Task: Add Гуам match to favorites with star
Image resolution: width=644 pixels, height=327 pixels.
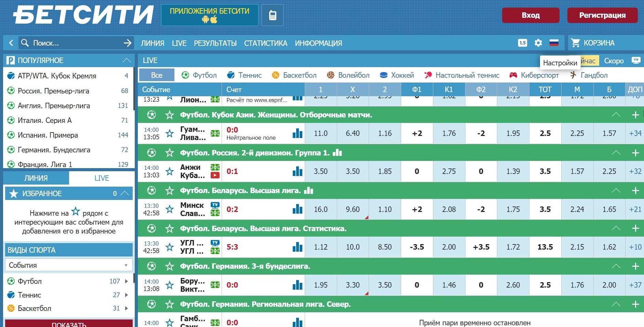Action: click(170, 133)
